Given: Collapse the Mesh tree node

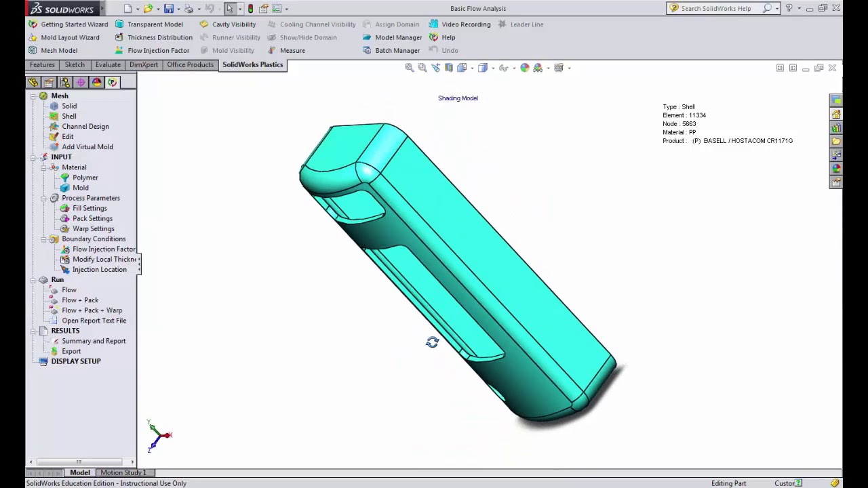Looking at the screenshot, I should (33, 96).
